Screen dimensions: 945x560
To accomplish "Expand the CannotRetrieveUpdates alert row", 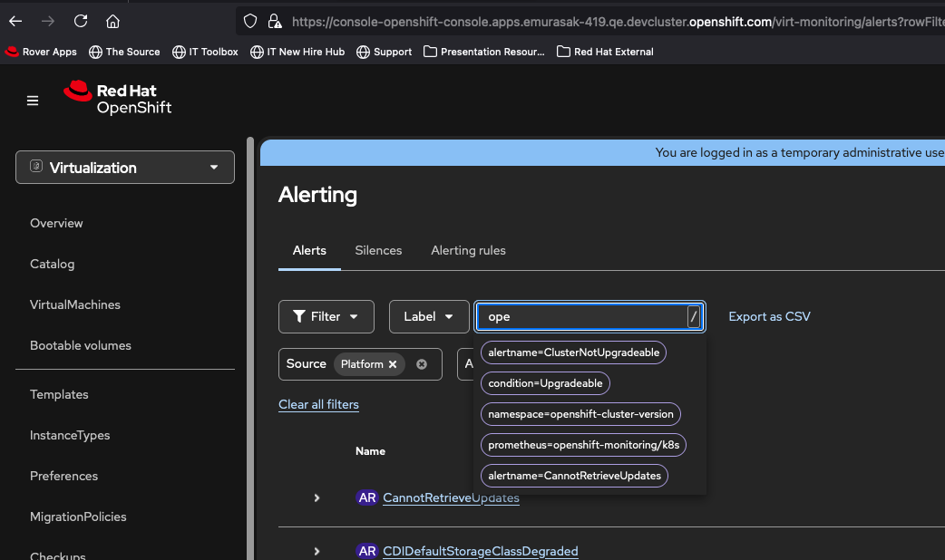I will [x=317, y=497].
